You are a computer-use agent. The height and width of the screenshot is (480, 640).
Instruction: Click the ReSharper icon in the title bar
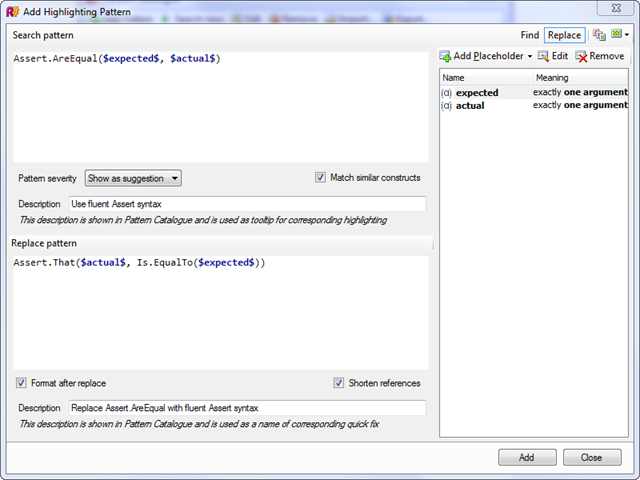(12, 9)
